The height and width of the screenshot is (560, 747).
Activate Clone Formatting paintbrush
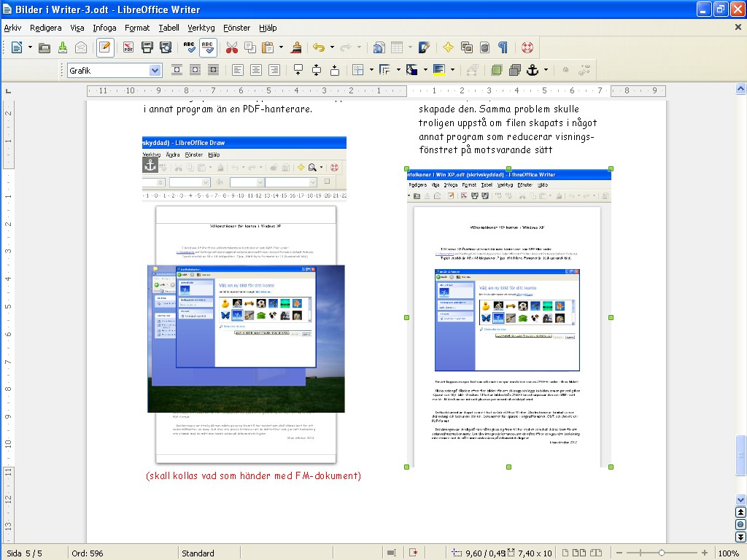pos(296,47)
